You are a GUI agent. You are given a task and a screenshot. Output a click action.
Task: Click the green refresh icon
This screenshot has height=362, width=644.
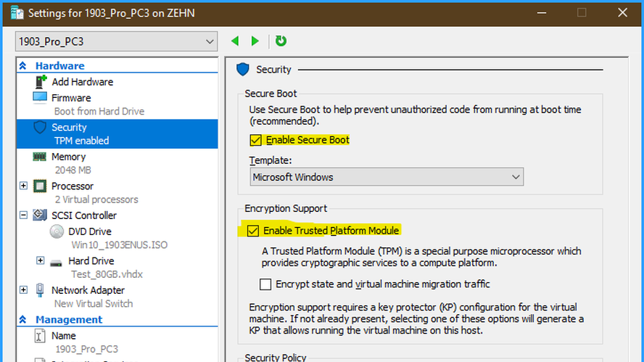(281, 41)
